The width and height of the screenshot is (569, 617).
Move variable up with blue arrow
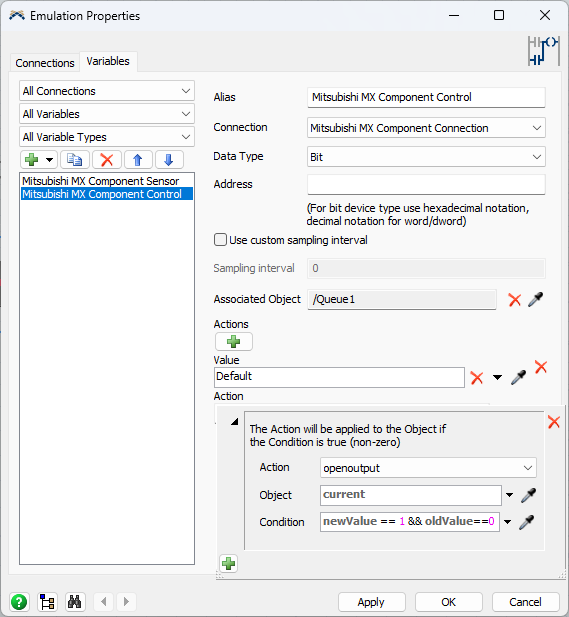click(138, 160)
